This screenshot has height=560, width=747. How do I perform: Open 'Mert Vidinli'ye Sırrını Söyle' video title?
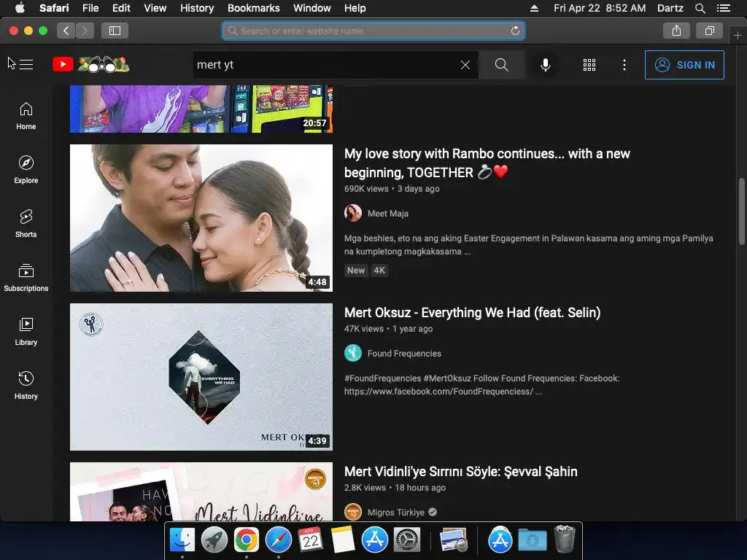point(461,472)
